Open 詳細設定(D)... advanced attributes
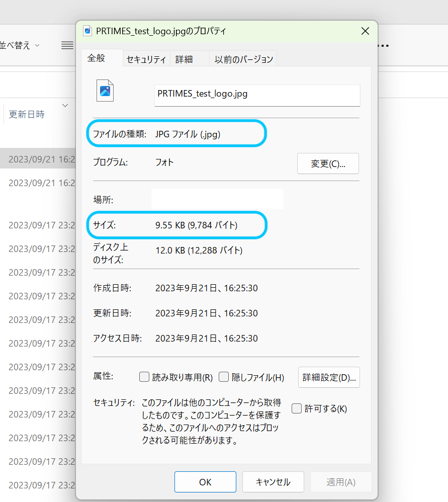 click(x=329, y=377)
